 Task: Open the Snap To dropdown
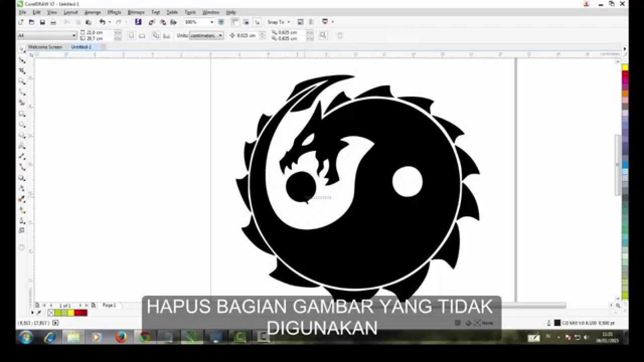(x=278, y=22)
